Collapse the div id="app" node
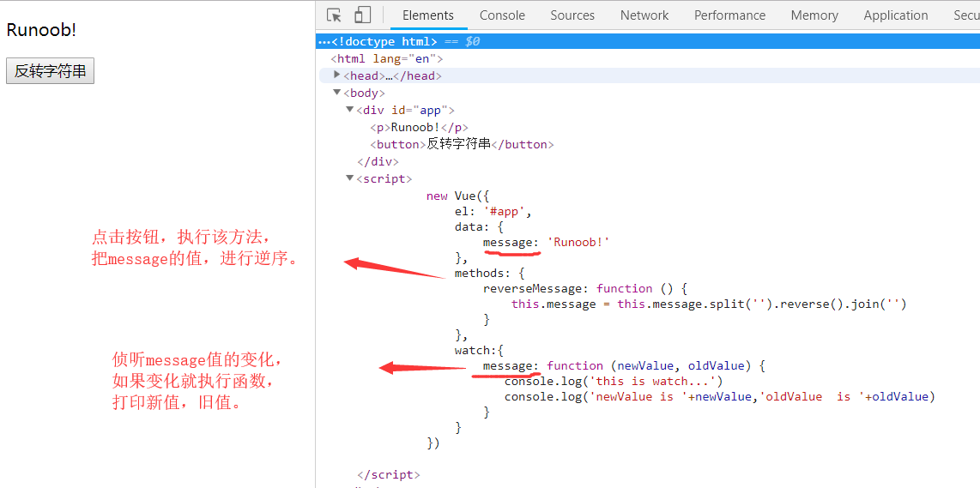 tap(350, 110)
